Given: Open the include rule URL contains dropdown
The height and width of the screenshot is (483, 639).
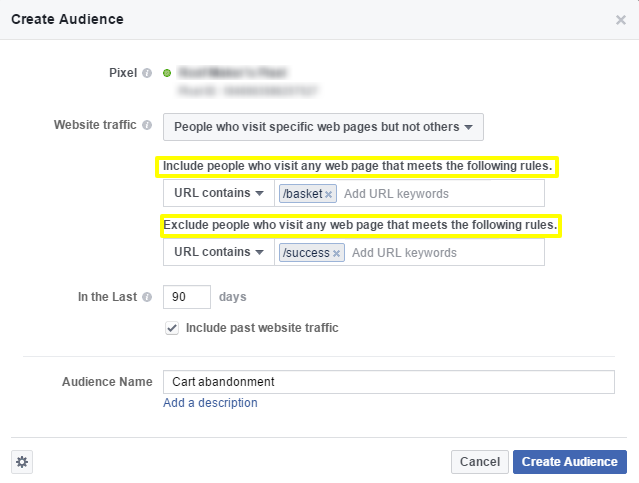Looking at the screenshot, I should 218,193.
